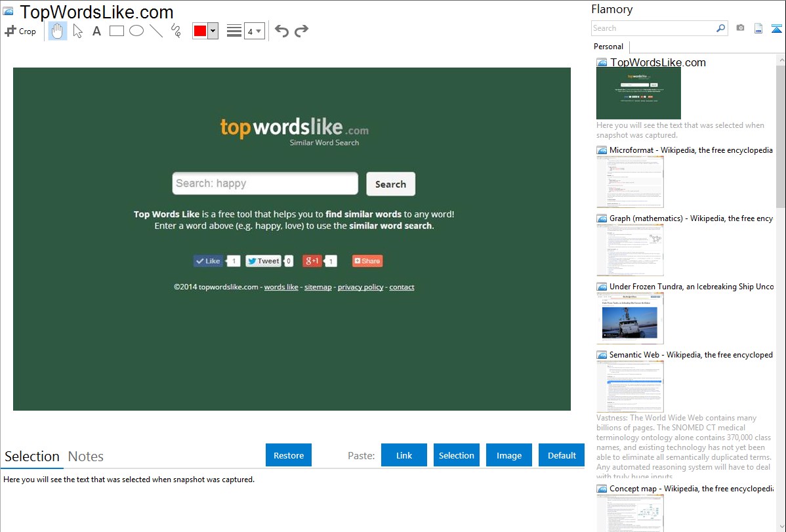Image resolution: width=786 pixels, height=532 pixels.
Task: Open the line width dropdown showing 4
Action: point(255,31)
